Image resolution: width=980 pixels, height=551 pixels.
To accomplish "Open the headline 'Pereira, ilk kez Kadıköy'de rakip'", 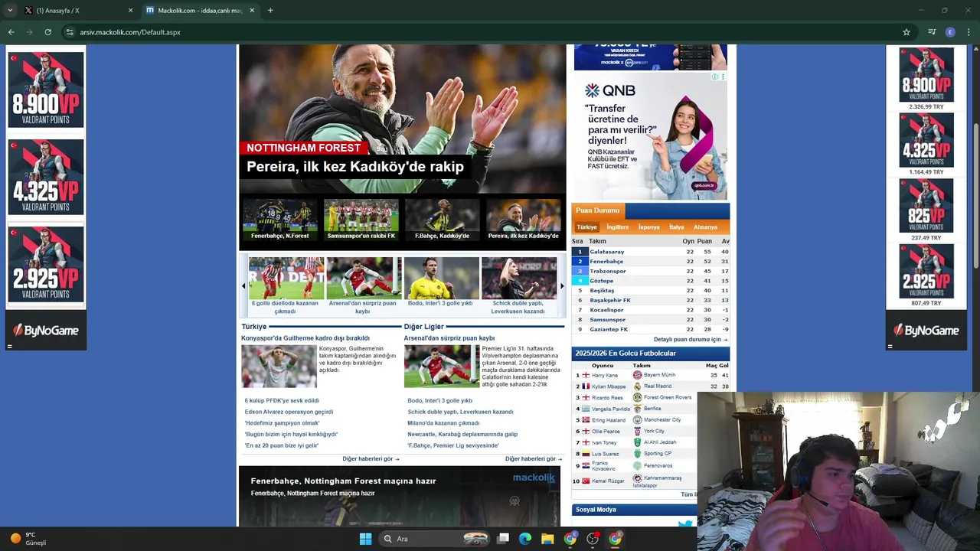I will pyautogui.click(x=355, y=167).
